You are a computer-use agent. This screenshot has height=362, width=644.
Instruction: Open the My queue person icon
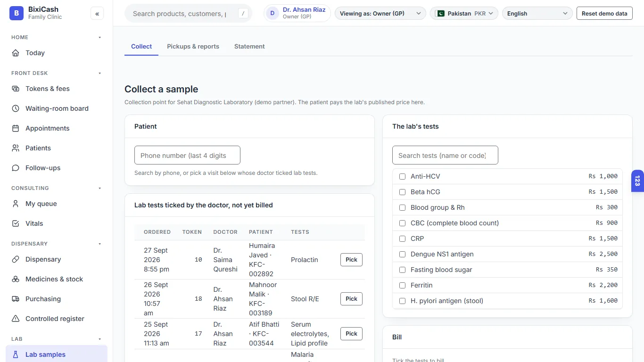tap(16, 204)
